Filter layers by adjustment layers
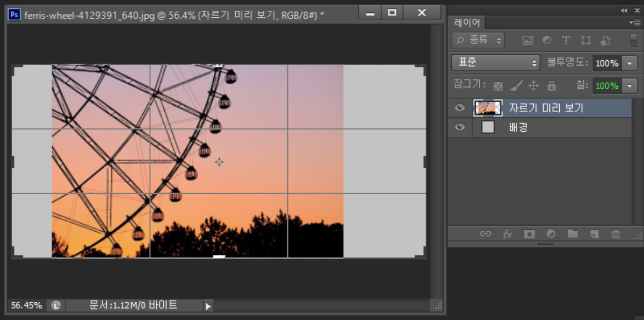This screenshot has width=644, height=320. tap(547, 40)
